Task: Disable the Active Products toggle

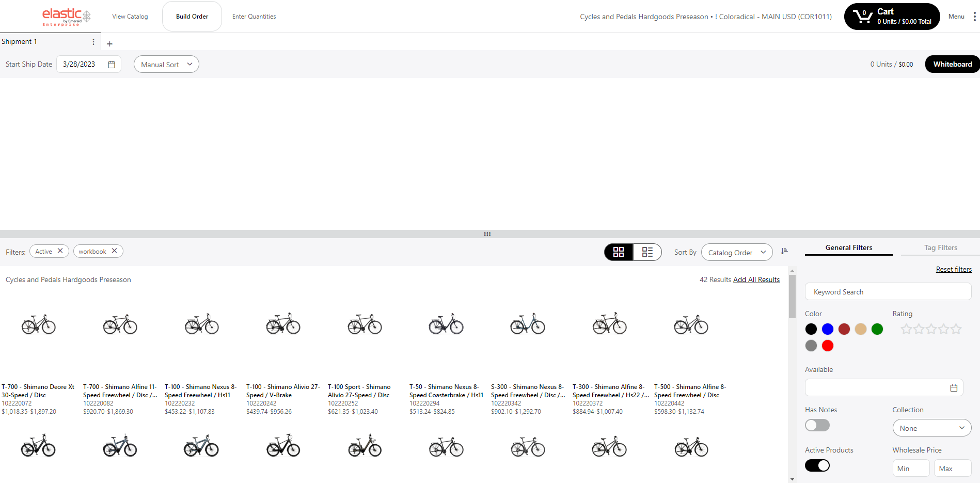Action: (817, 465)
